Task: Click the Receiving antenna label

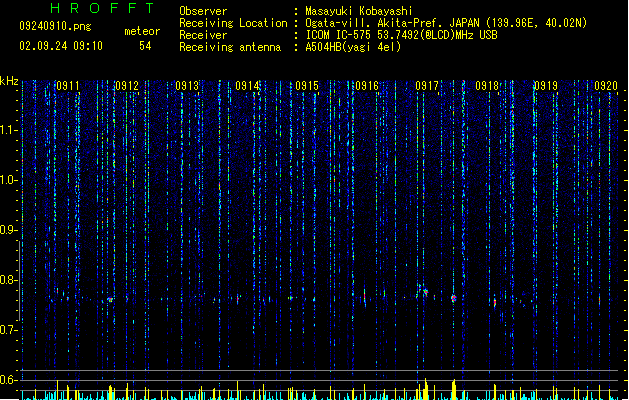Action: point(230,47)
